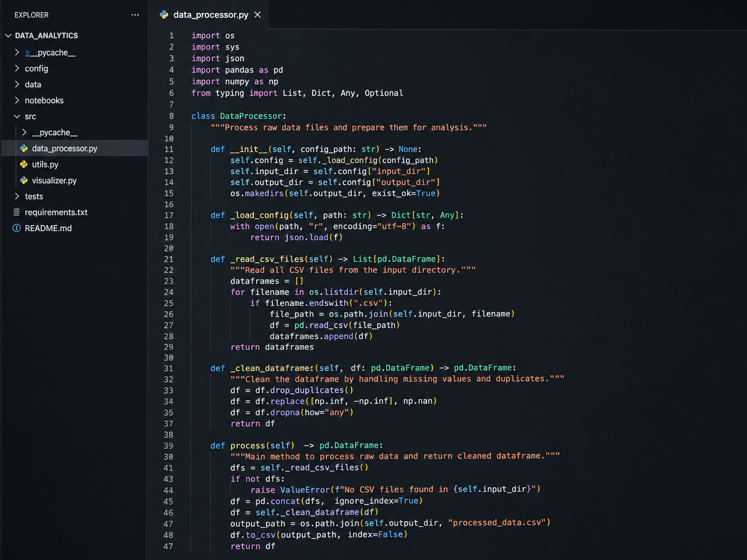This screenshot has width=747, height=560.
Task: Expand the data folder
Action: click(17, 85)
